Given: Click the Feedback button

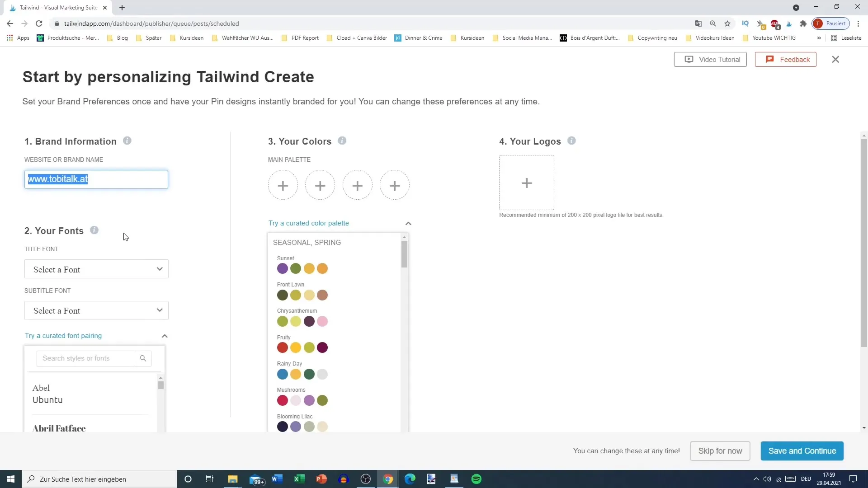Looking at the screenshot, I should [786, 59].
